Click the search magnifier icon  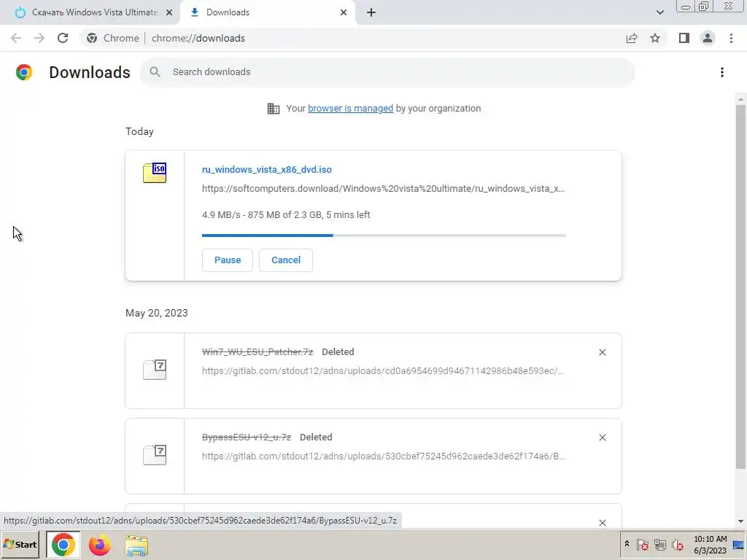pos(155,72)
